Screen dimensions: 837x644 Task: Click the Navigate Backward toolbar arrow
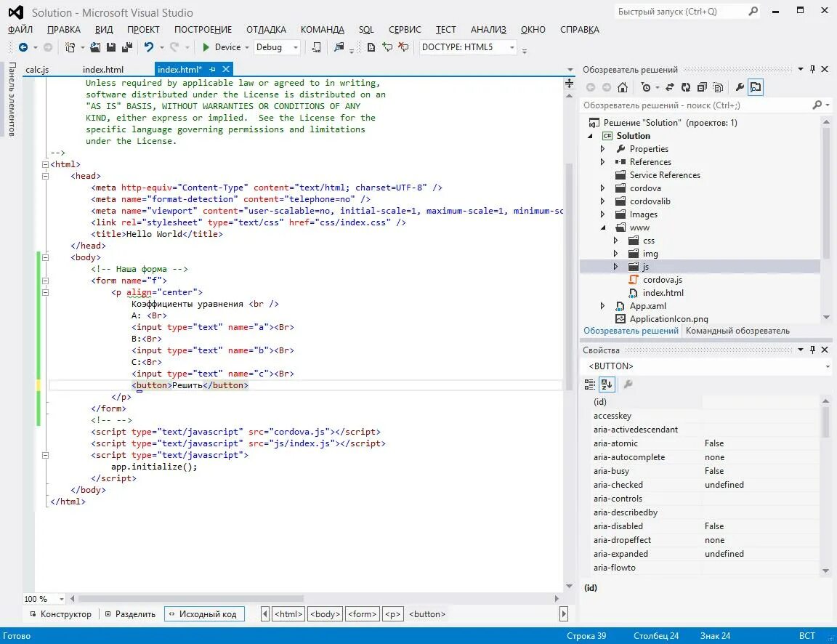[x=23, y=47]
